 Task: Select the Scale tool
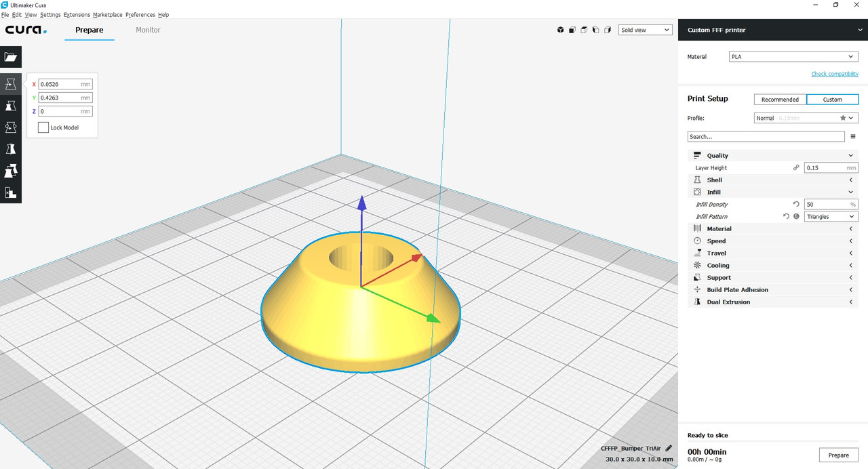point(11,106)
